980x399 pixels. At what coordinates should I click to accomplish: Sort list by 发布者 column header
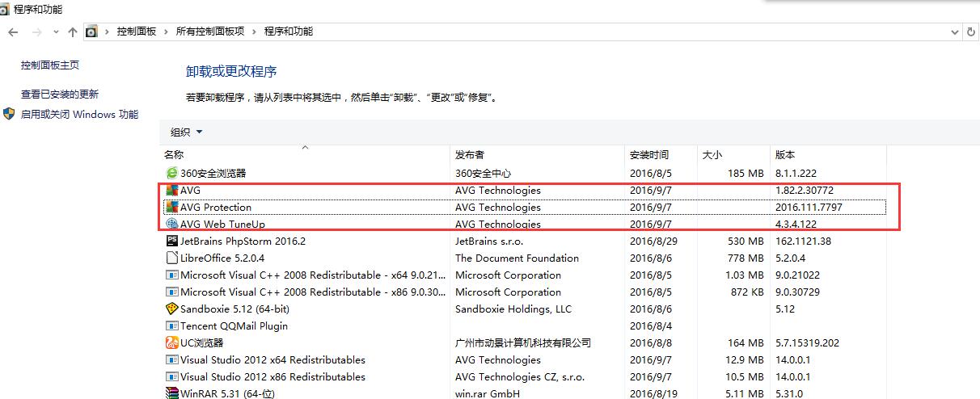coord(538,154)
